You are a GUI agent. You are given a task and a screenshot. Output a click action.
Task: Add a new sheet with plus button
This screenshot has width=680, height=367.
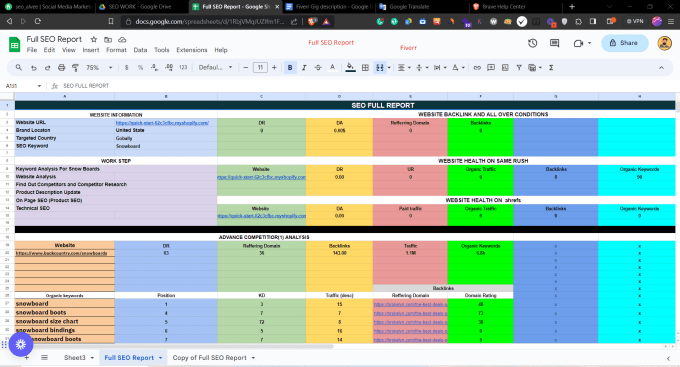[26, 357]
